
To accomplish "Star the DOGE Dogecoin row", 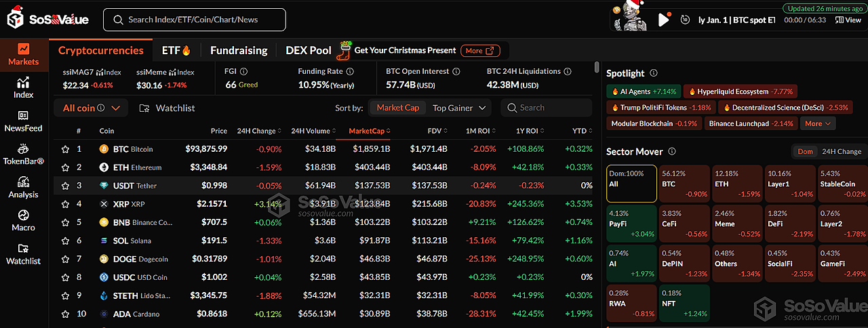I will tap(65, 259).
